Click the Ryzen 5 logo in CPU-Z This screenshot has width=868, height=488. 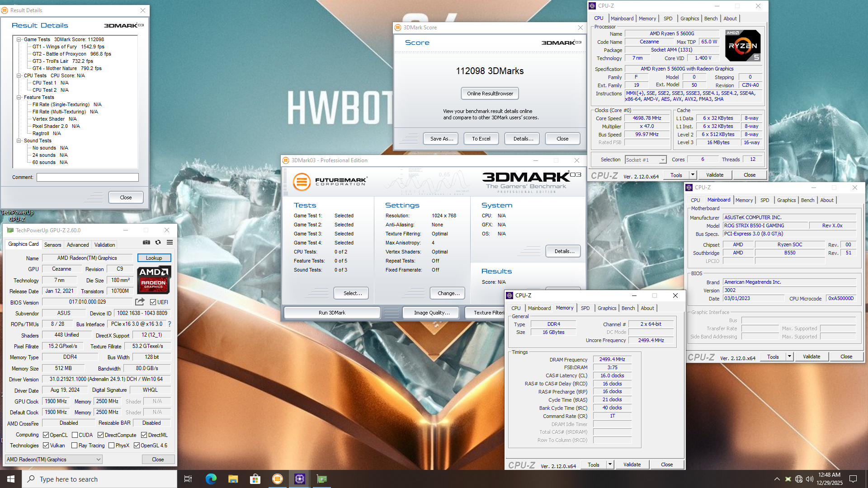click(x=743, y=46)
